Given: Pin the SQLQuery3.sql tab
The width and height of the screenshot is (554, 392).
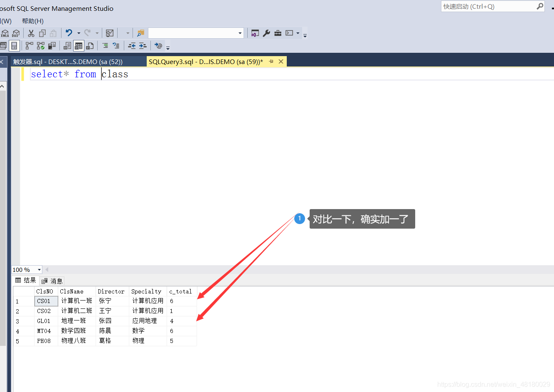Looking at the screenshot, I should [271, 62].
